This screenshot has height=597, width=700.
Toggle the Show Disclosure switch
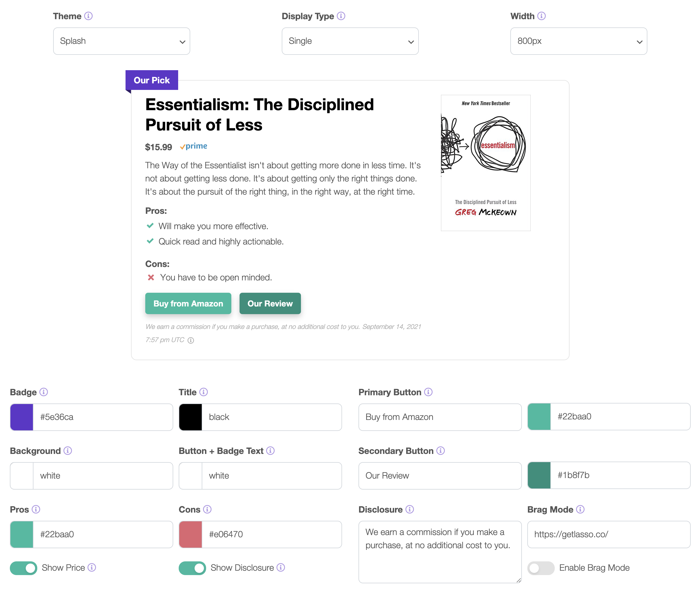tap(192, 568)
